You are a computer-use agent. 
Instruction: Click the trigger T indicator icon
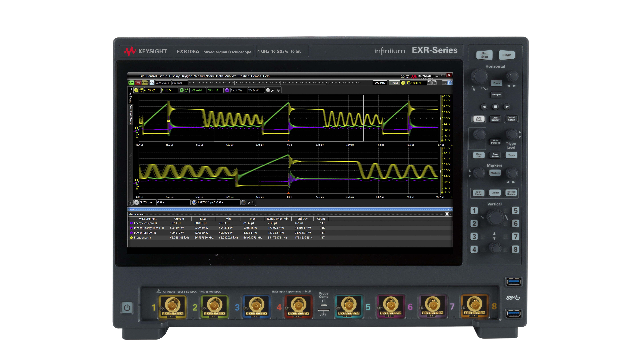click(x=403, y=83)
